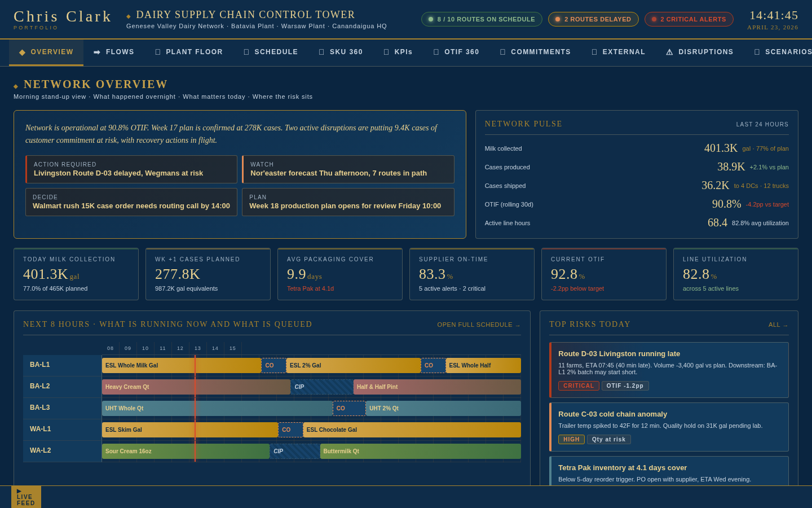Click the Live Feed play icon
This screenshot has height=508, width=812.
point(19,491)
